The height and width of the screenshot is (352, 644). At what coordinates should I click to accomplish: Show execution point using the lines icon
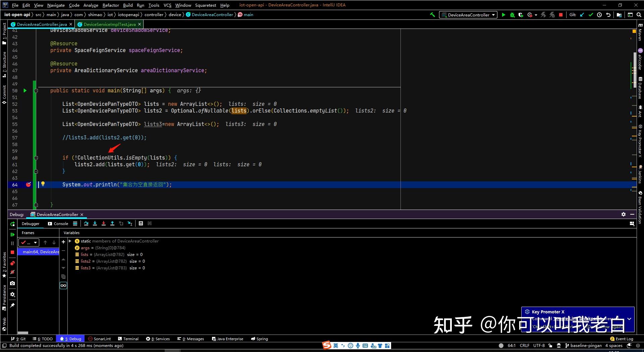75,223
